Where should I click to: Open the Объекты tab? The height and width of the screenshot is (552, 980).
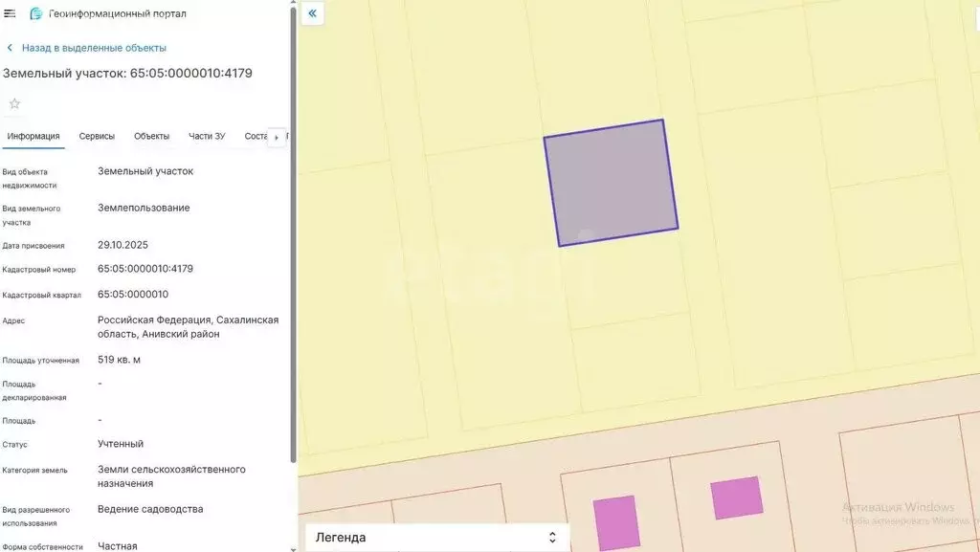(x=151, y=136)
